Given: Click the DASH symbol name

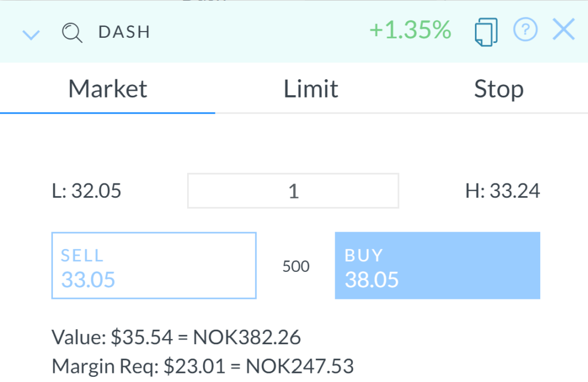Looking at the screenshot, I should click(124, 32).
